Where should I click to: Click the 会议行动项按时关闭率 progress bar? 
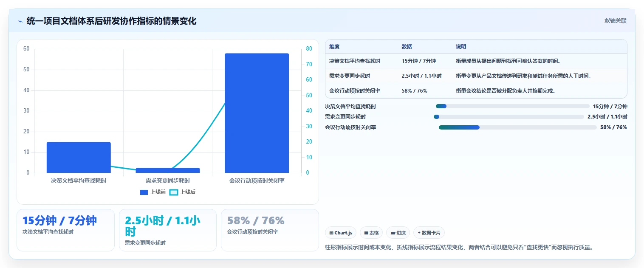(x=518, y=127)
